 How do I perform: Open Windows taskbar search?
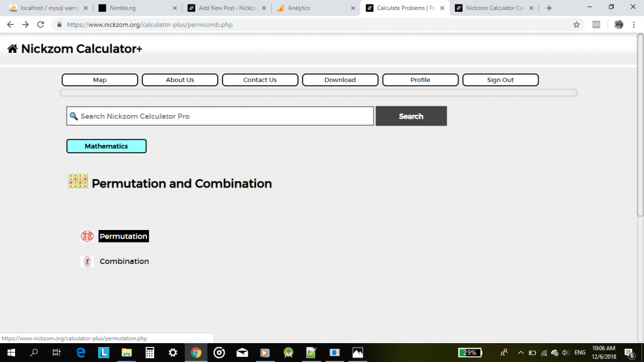34,353
